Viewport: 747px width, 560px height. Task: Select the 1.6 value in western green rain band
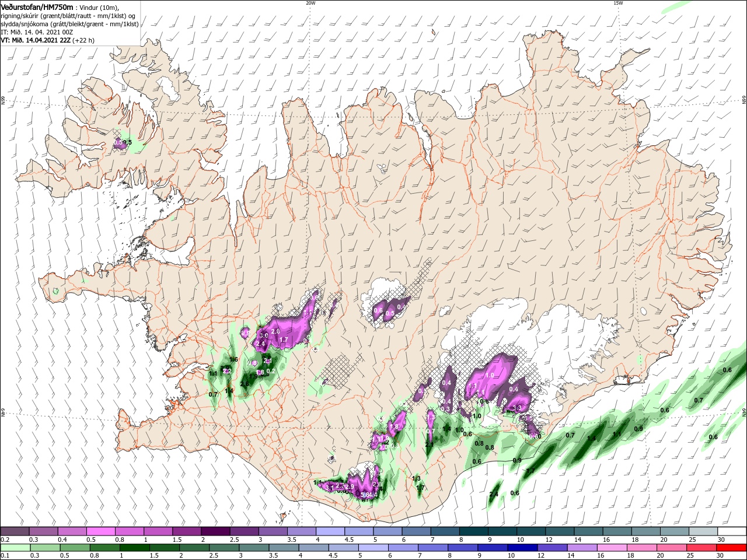233,359
